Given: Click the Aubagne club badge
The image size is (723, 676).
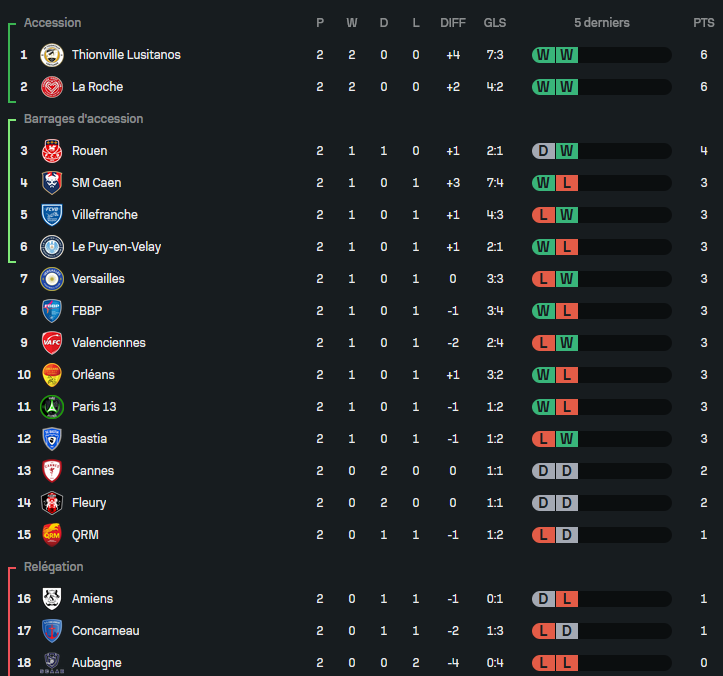Looking at the screenshot, I should point(52,663).
